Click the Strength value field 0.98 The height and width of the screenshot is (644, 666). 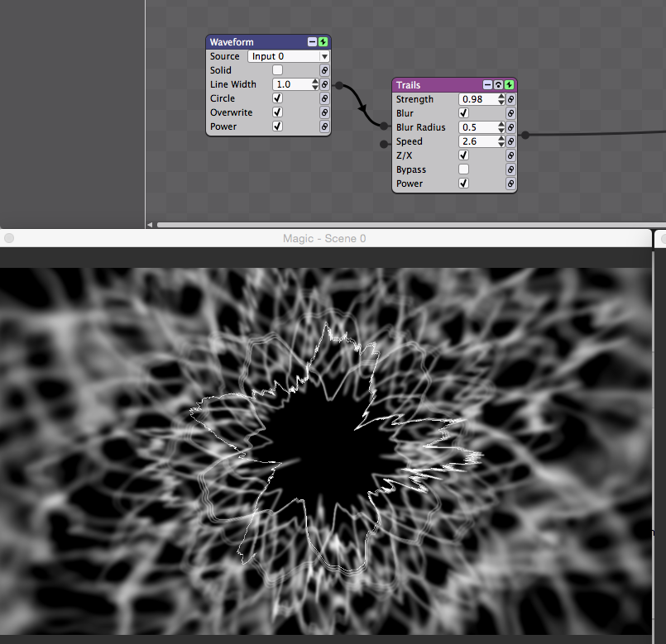pyautogui.click(x=478, y=99)
